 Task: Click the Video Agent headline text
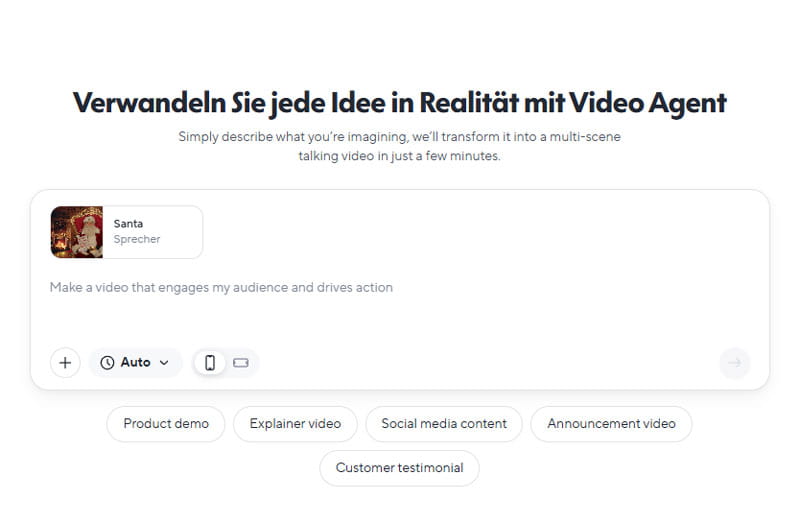pyautogui.click(x=399, y=103)
